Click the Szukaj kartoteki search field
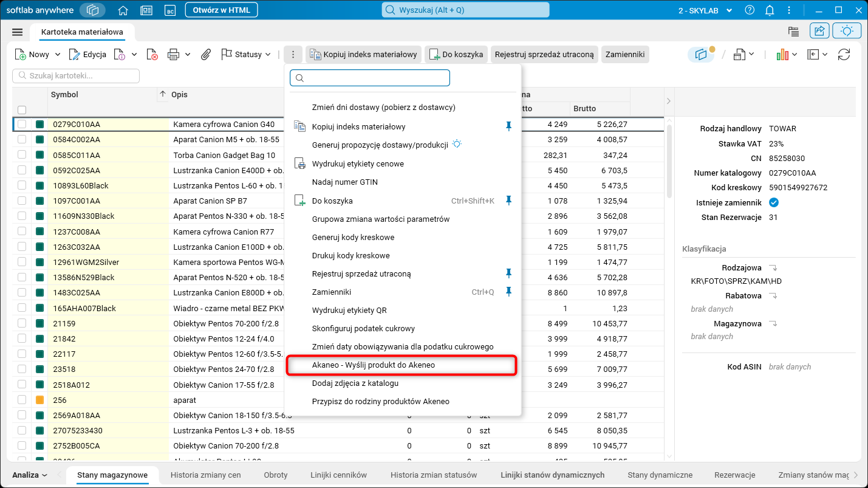Viewport: 868px width, 488px height. pos(76,76)
